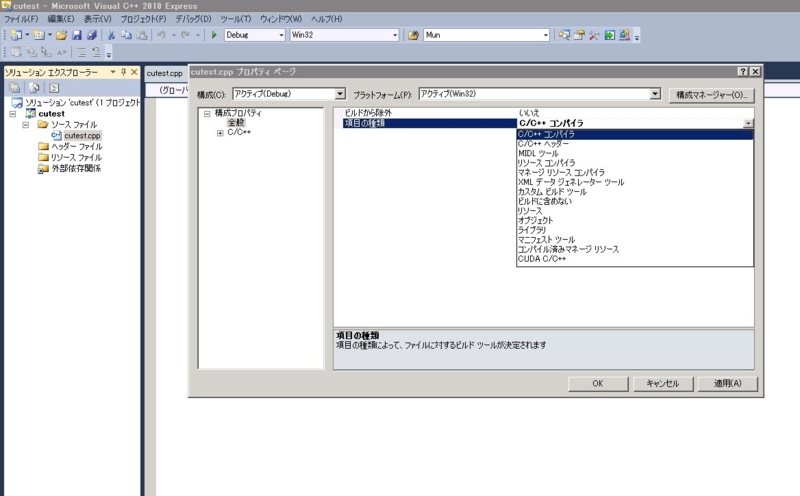This screenshot has width=800, height=496.
Task: Click the Undo arrow icon
Action: coord(161,35)
